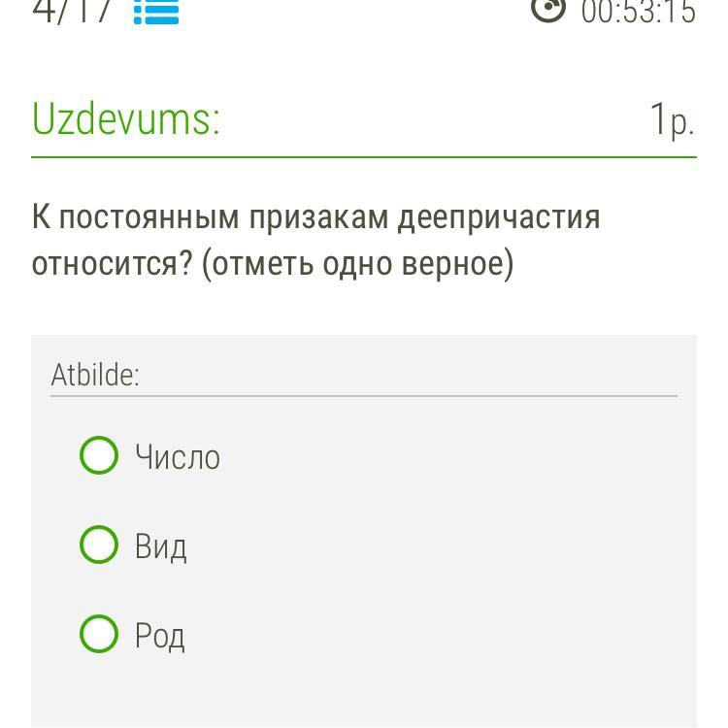Click the Atbilde label

click(x=95, y=375)
